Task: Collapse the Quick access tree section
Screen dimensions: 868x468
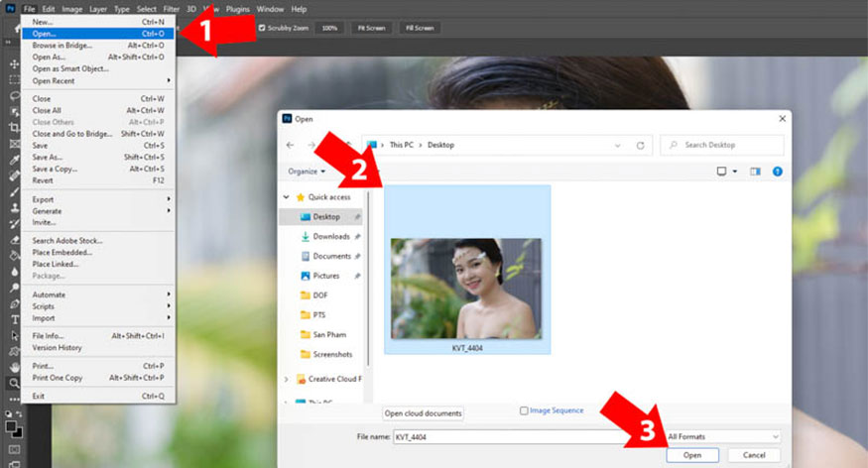Action: 288,197
